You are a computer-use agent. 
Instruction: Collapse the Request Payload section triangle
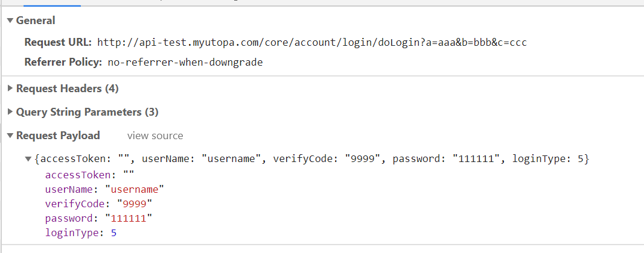(x=10, y=136)
